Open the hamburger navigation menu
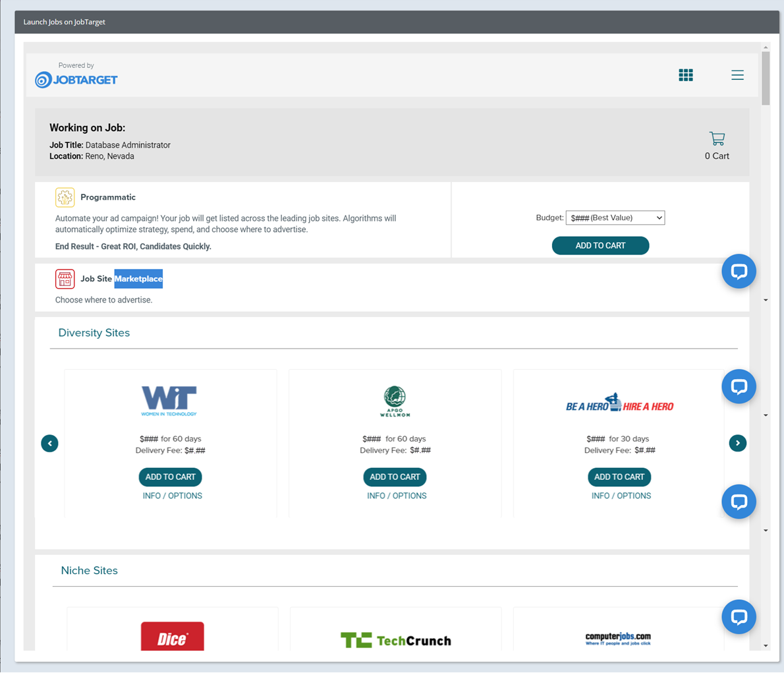The height and width of the screenshot is (673, 784). (737, 74)
